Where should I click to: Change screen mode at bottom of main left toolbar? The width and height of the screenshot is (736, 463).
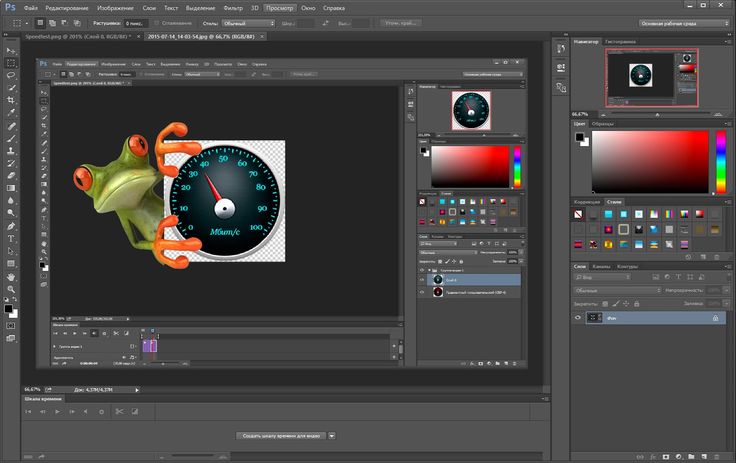click(11, 338)
